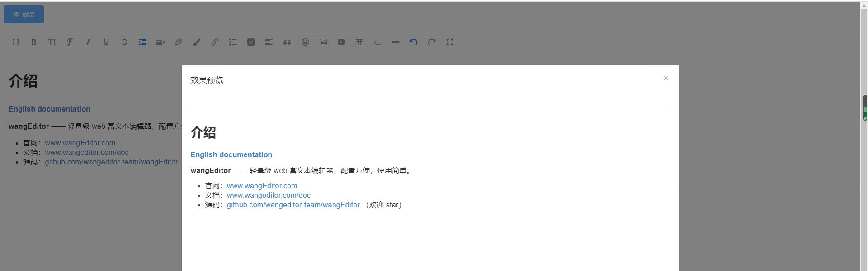Image resolution: width=868 pixels, height=271 pixels.
Task: Open English documentation link in preview dialog
Action: point(231,154)
